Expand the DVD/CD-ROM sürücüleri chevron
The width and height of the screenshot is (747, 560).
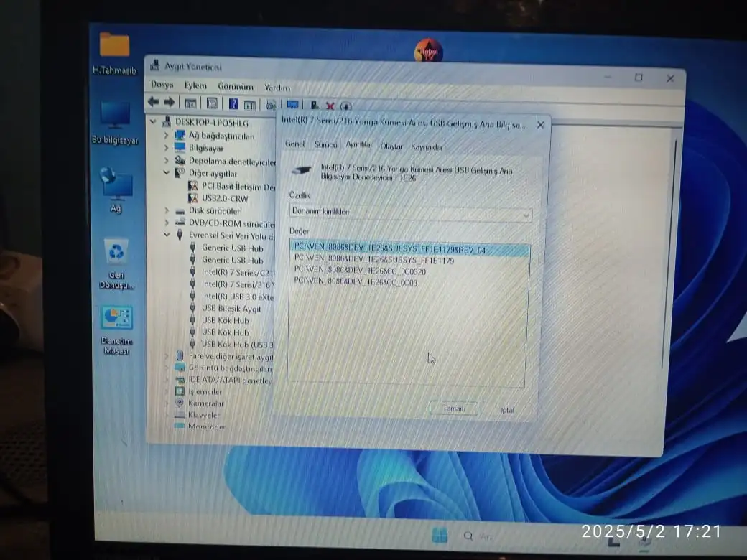(166, 223)
